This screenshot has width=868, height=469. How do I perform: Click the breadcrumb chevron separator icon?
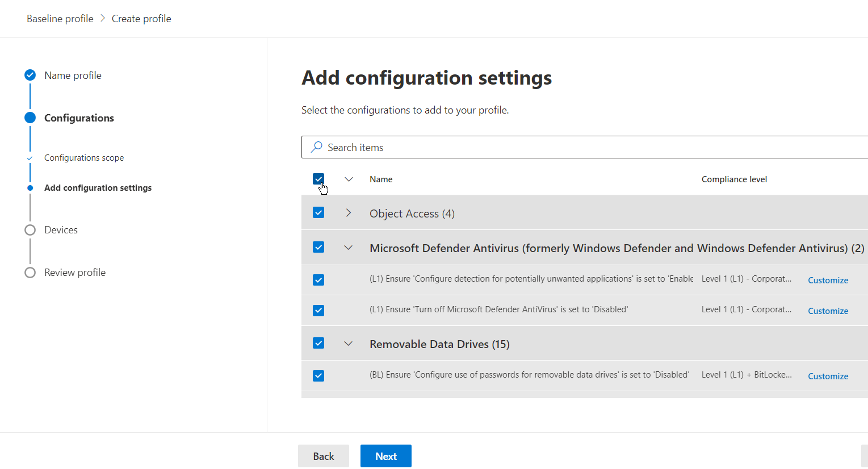tap(103, 18)
